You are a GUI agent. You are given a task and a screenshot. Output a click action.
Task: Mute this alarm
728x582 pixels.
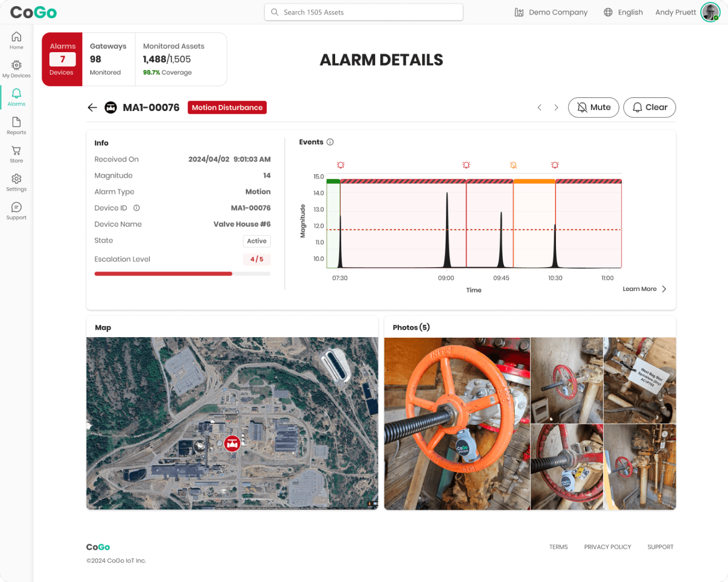[593, 108]
